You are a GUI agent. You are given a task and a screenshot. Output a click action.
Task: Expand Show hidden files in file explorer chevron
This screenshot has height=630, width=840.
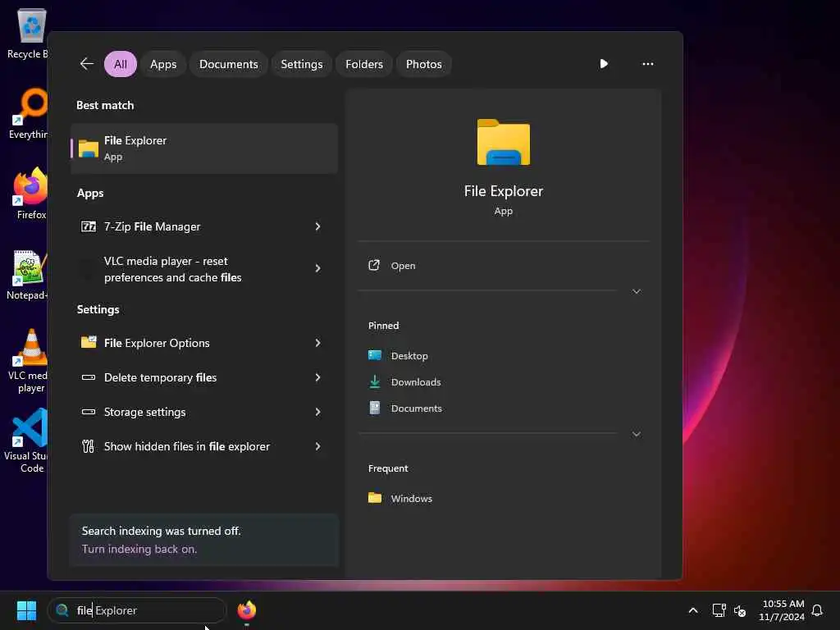click(317, 446)
